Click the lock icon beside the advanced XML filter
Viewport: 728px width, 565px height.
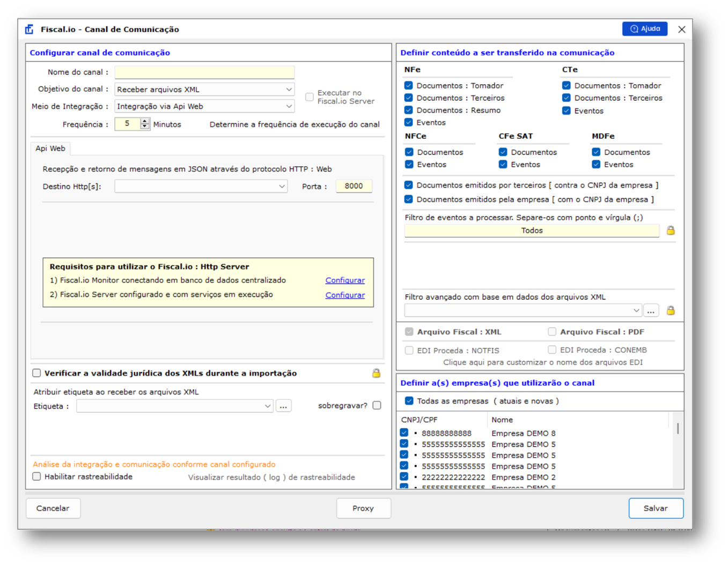point(671,310)
